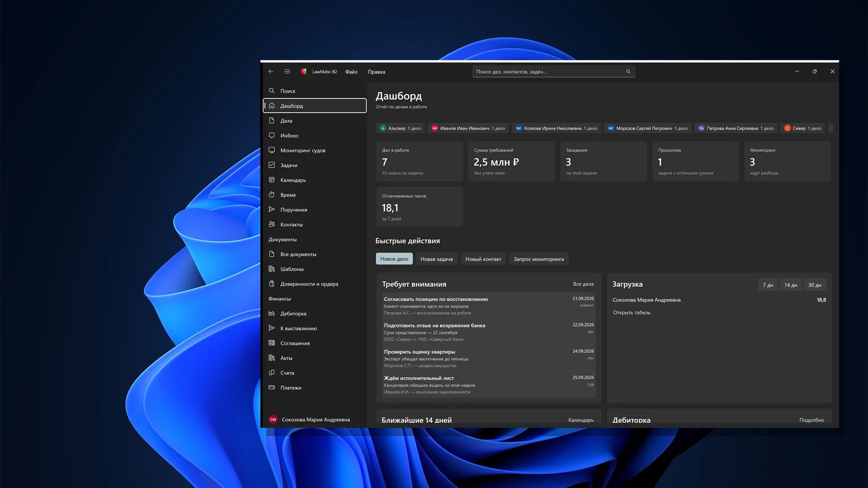The image size is (868, 488).
Task: Open Все документы in sidebar
Action: click(315, 254)
